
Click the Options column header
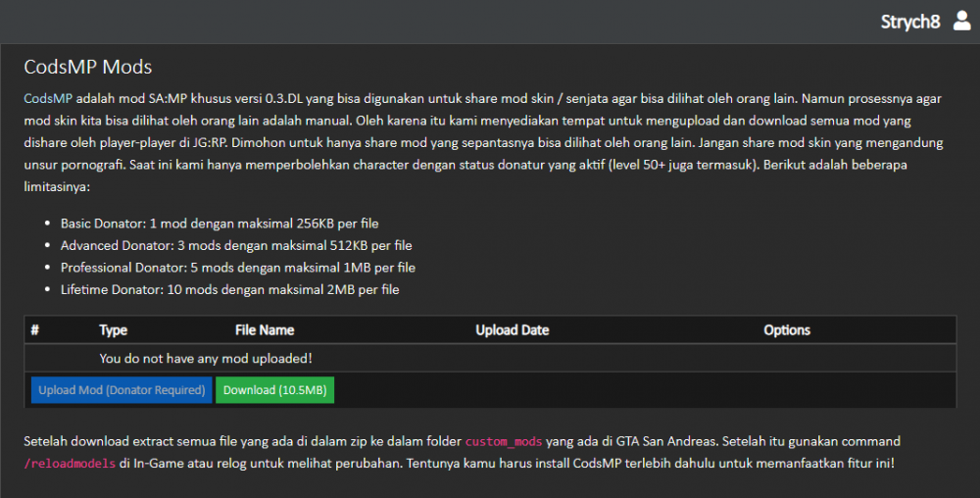[x=787, y=330]
